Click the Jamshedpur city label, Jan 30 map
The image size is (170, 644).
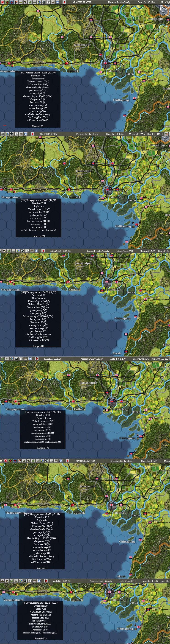(x=82, y=45)
